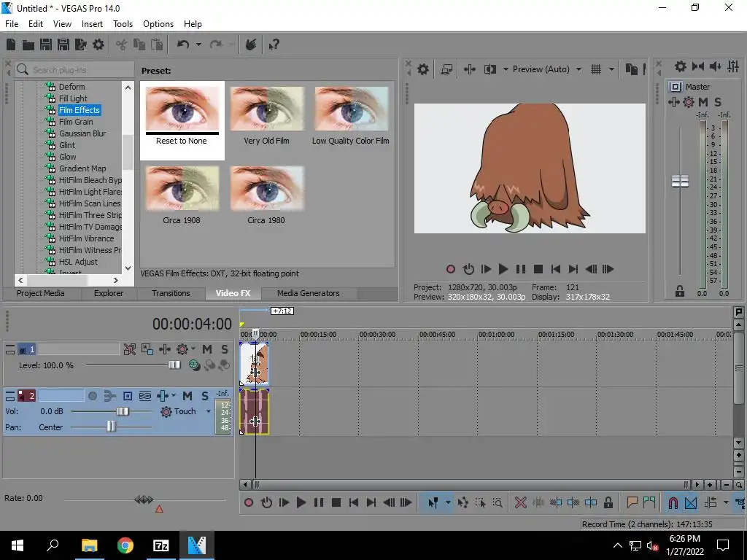
Task: Click the Cut scissors icon
Action: (x=122, y=44)
